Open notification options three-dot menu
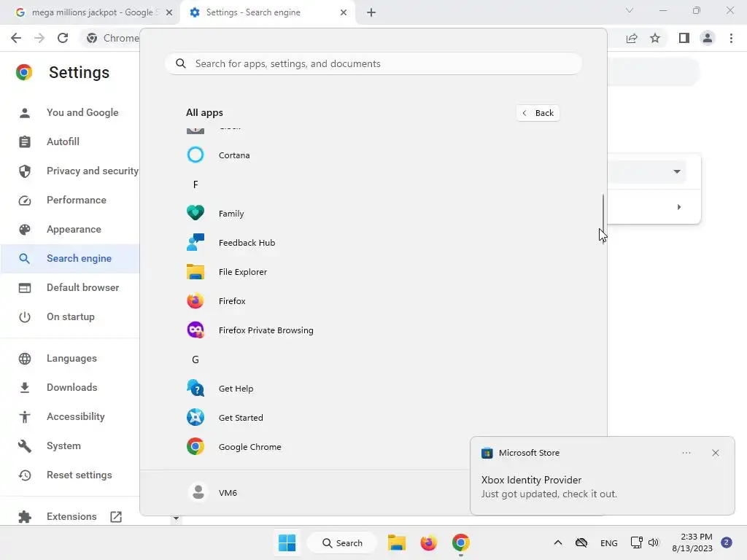The width and height of the screenshot is (747, 560). tap(686, 453)
